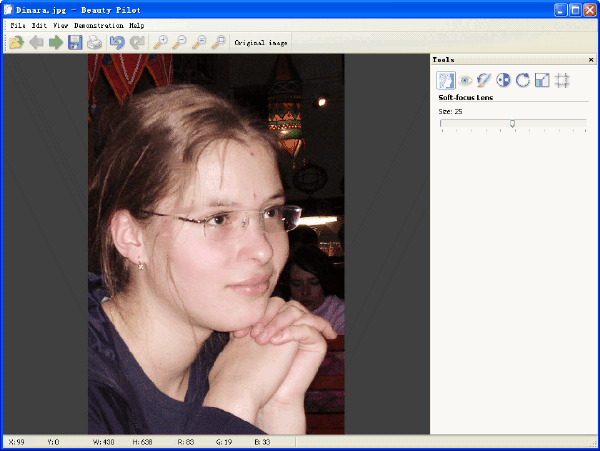This screenshot has height=451, width=600.
Task: Click the zoom in magnifier icon
Action: (x=160, y=43)
